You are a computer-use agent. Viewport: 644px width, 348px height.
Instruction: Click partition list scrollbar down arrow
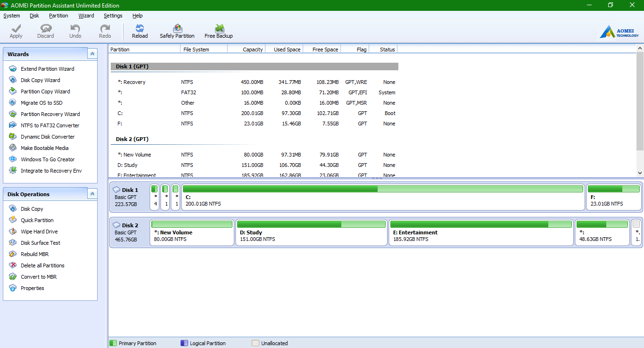point(640,173)
